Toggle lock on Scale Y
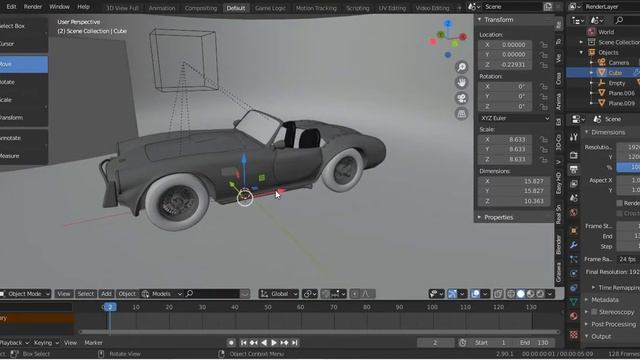Screen dimensions: 640x360 (x=543, y=149)
